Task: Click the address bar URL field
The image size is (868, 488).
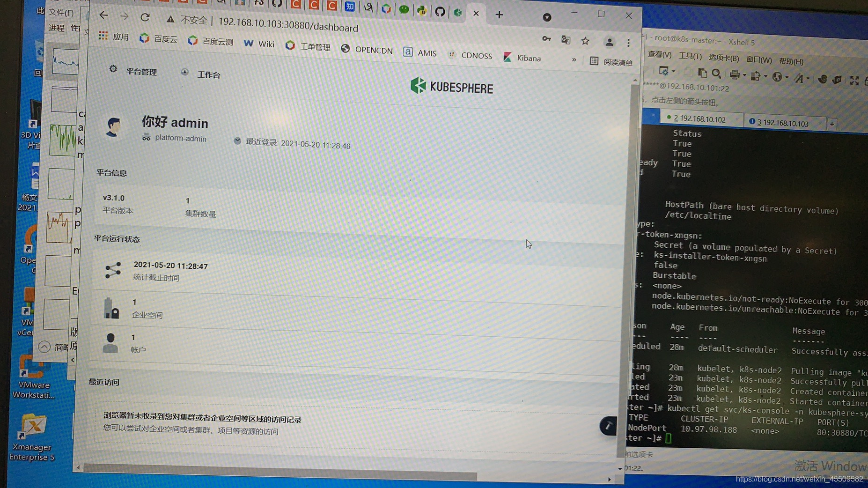Action: (x=288, y=24)
